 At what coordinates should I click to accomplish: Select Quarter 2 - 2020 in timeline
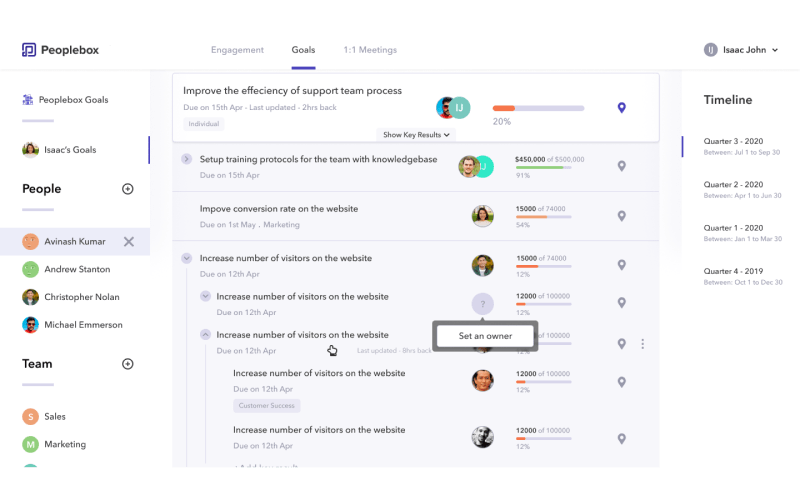coord(733,185)
